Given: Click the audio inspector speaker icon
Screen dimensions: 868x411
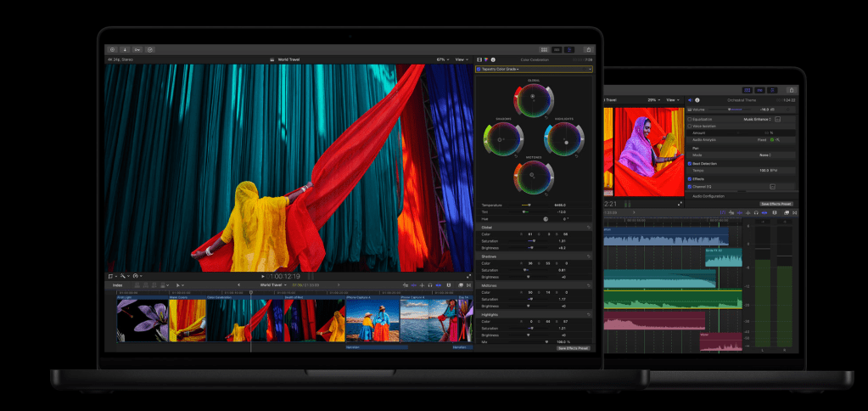Looking at the screenshot, I should click(x=690, y=99).
